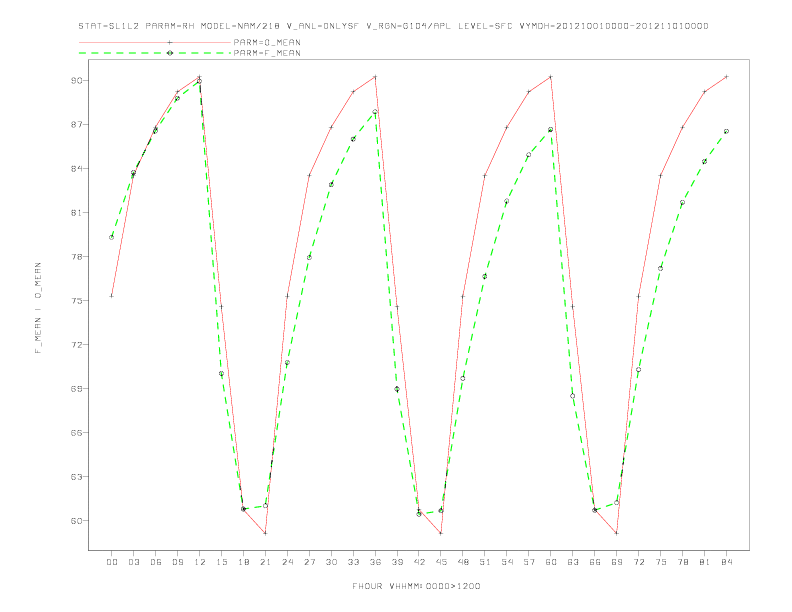Click forecast hour 69 on horizontal axis
Screen dimensions: 792x612
617,562
